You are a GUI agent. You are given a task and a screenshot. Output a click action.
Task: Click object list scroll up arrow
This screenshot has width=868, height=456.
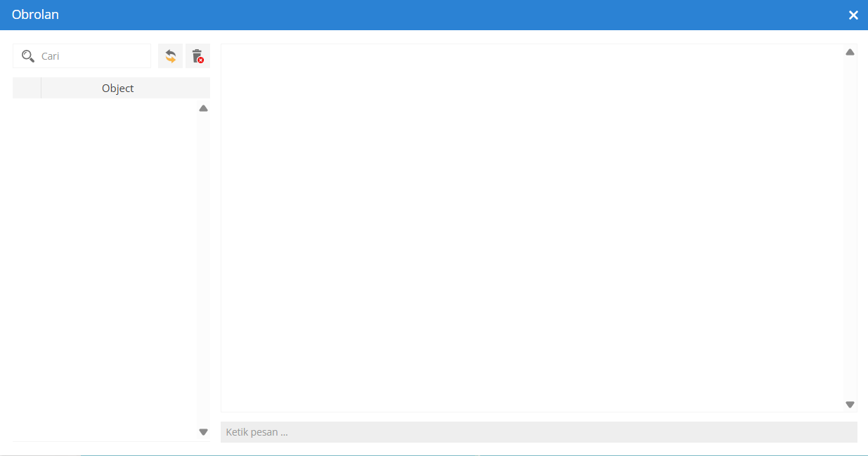(204, 108)
